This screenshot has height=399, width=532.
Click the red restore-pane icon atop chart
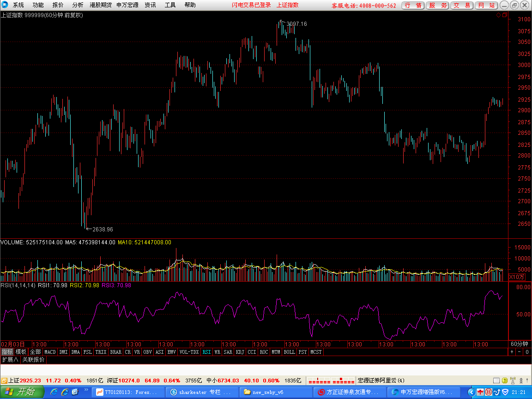504,15
